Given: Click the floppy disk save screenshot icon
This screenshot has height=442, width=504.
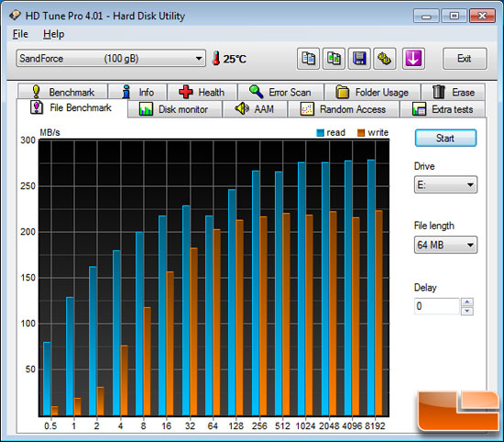Looking at the screenshot, I should [x=359, y=59].
